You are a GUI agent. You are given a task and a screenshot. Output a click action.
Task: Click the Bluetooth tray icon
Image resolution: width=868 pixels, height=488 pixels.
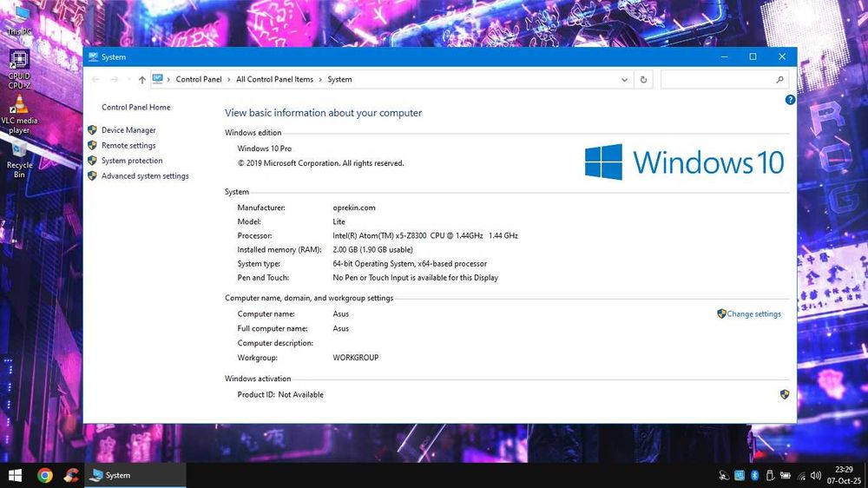(x=754, y=475)
